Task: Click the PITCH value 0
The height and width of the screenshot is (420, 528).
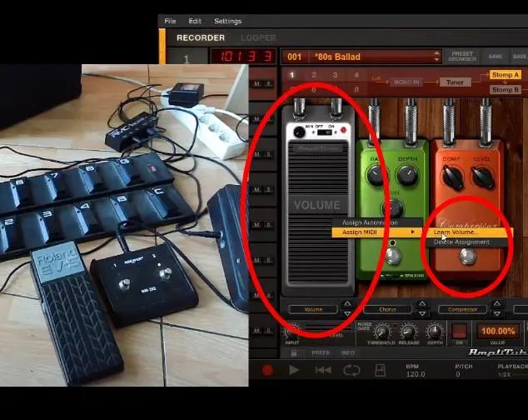Action: [457, 374]
